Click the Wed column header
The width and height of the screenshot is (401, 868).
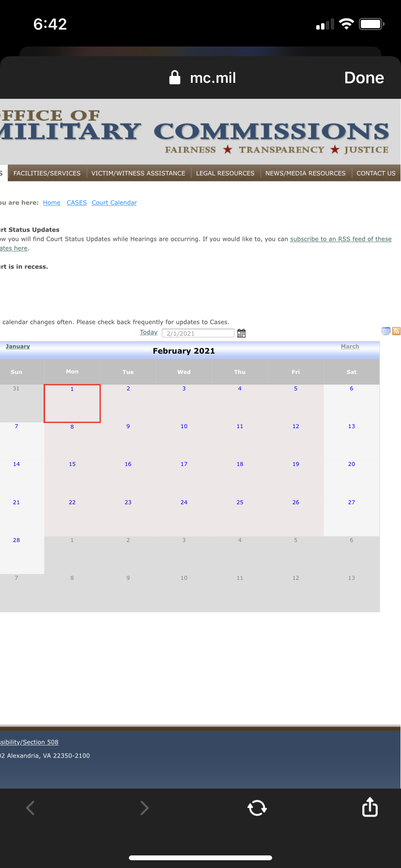click(x=184, y=372)
